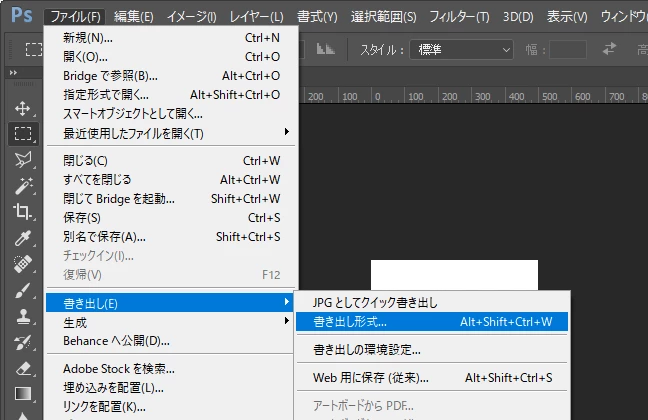648x420 pixels.
Task: Select the Crop tool
Action: (x=23, y=212)
